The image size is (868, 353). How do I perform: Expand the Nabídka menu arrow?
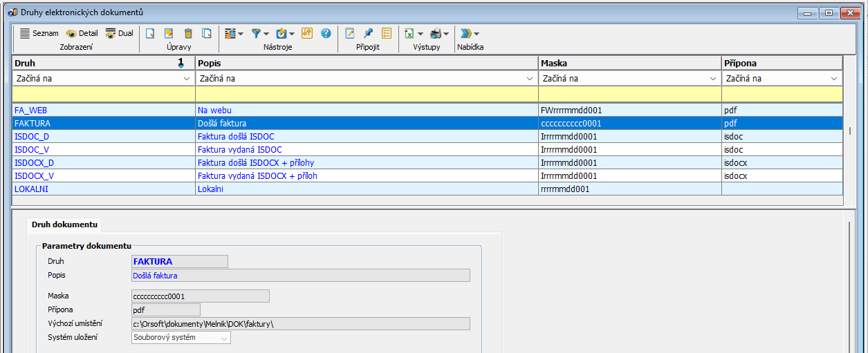477,34
